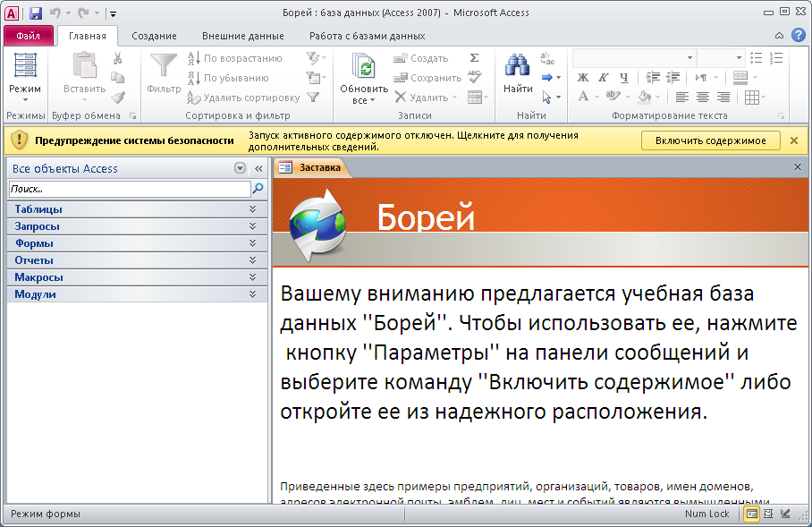The height and width of the screenshot is (527, 812).
Task: Click the Обновить все refresh icon
Action: click(364, 66)
